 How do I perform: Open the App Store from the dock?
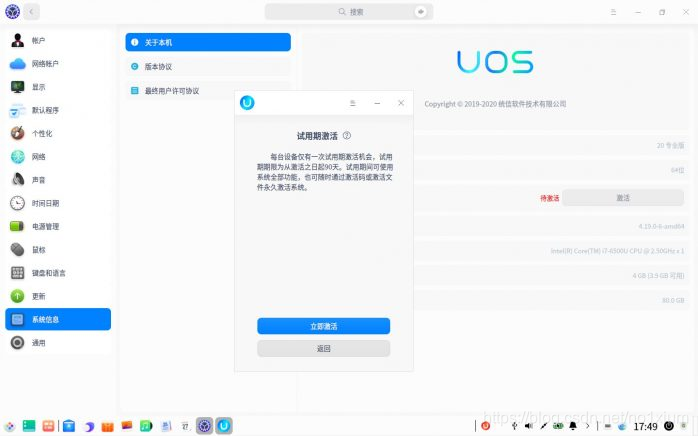coord(69,426)
